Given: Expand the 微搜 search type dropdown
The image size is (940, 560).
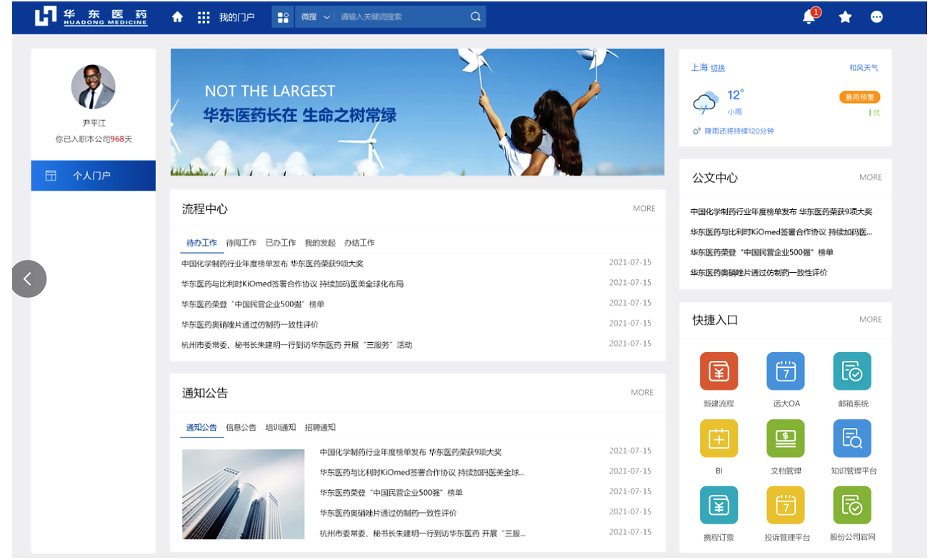Looking at the screenshot, I should pos(316,17).
